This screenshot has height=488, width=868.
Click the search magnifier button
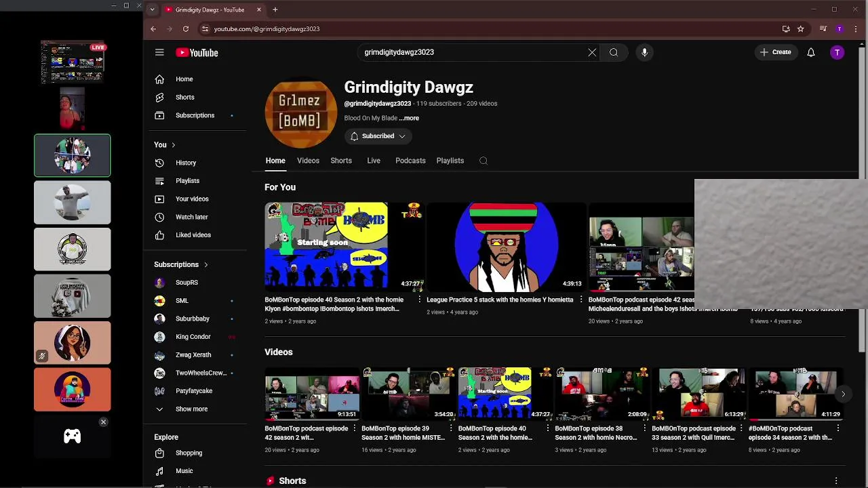614,52
